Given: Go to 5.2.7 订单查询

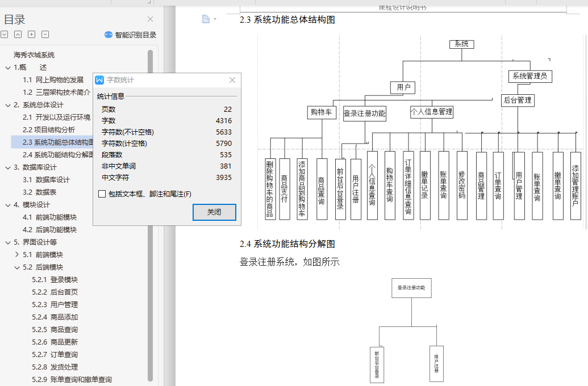Looking at the screenshot, I should 55,355.
